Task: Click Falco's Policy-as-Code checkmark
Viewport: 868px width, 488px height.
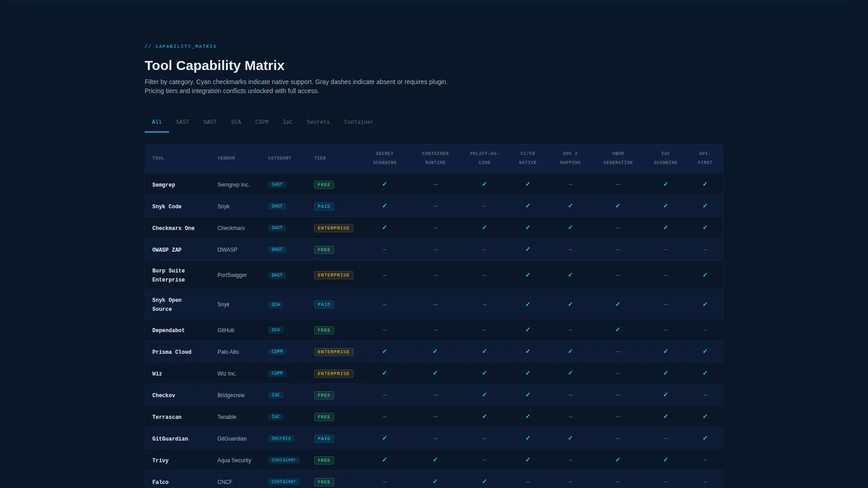Action: (x=485, y=482)
